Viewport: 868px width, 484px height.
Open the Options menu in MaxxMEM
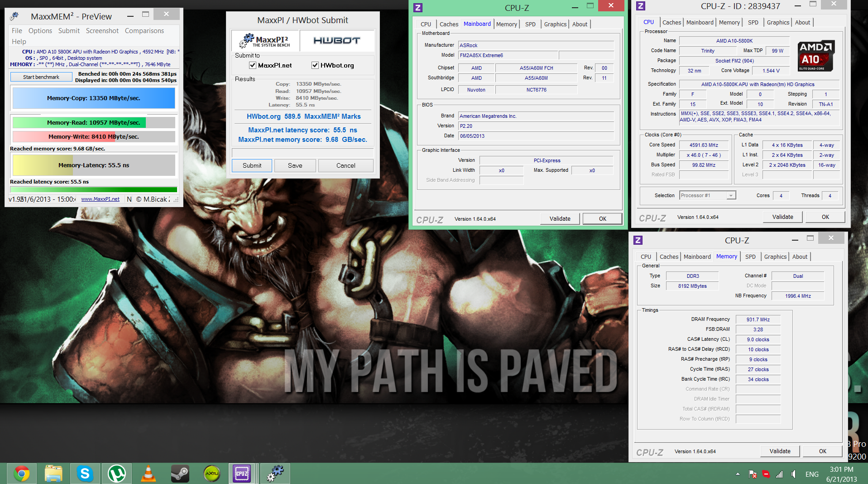point(40,31)
